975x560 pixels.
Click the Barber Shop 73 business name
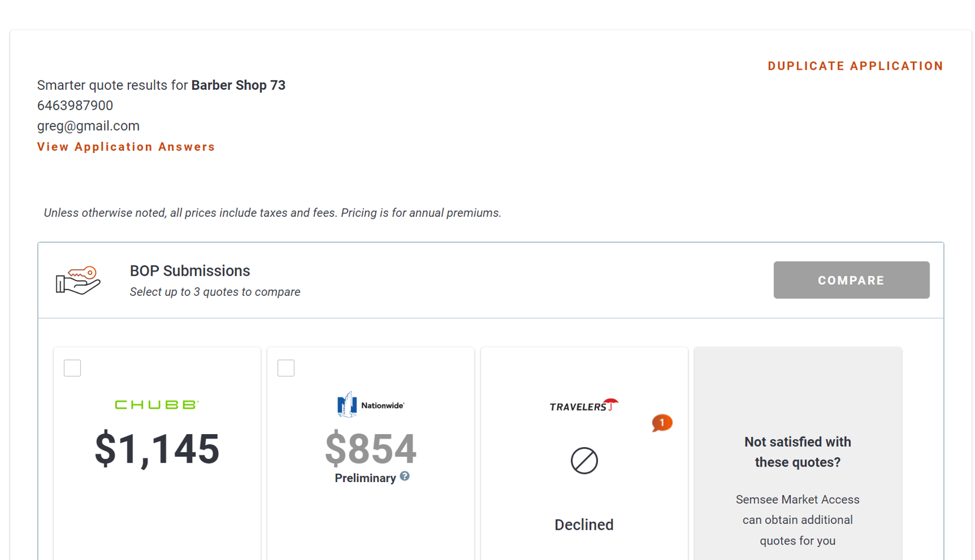[x=238, y=85]
